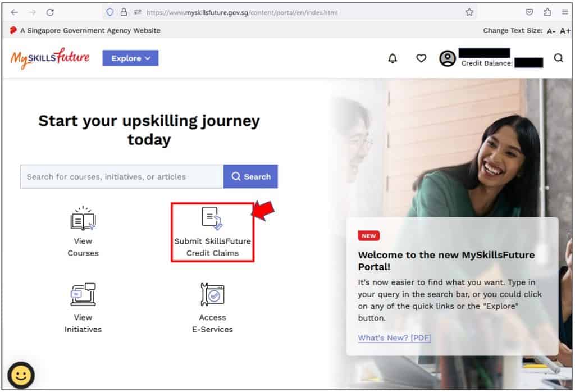This screenshot has height=392, width=575.
Task: Bookmark this page with the star icon
Action: [x=469, y=12]
